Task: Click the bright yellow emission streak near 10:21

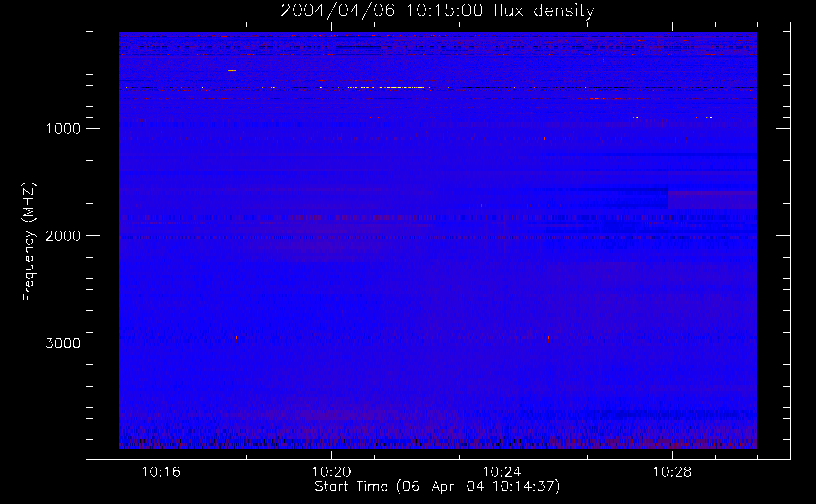Action: pos(388,87)
